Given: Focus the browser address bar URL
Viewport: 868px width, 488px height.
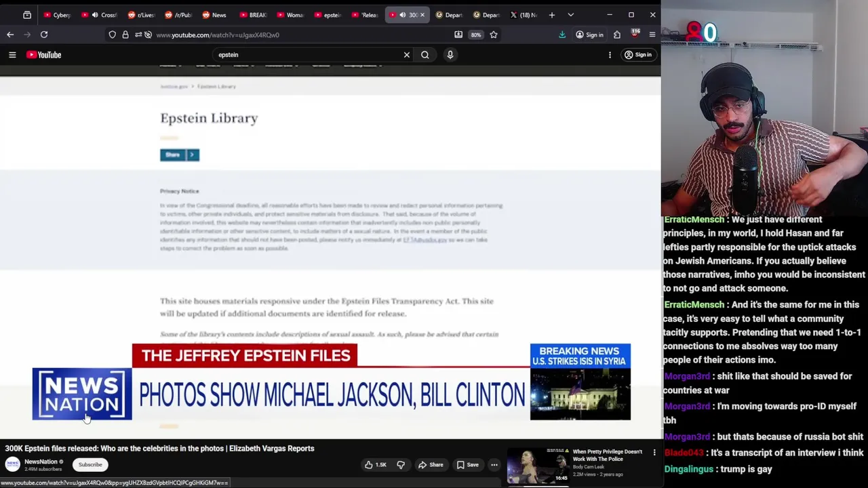Looking at the screenshot, I should (x=218, y=35).
